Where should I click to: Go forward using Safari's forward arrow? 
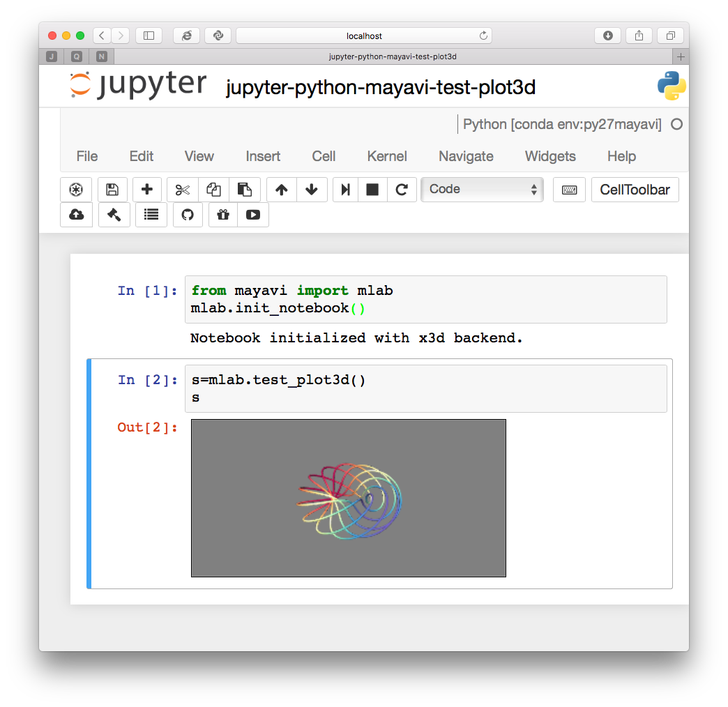point(120,36)
